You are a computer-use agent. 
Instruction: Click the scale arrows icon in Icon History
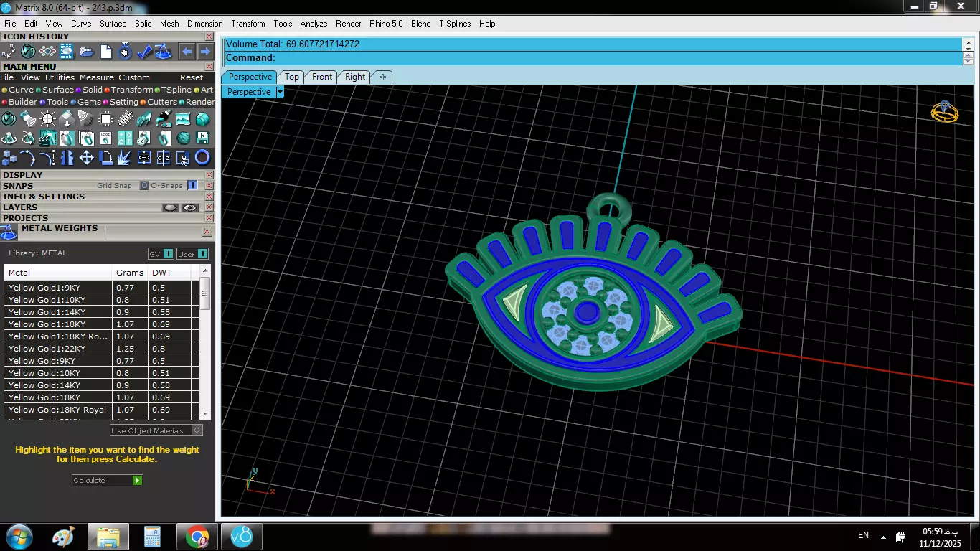coord(9,52)
